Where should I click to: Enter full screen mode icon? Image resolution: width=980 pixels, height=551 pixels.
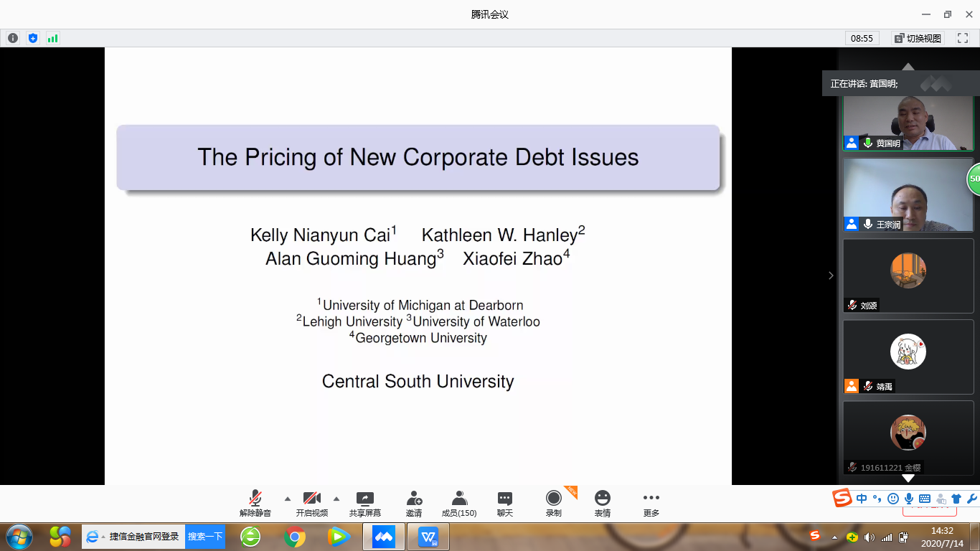[963, 38]
